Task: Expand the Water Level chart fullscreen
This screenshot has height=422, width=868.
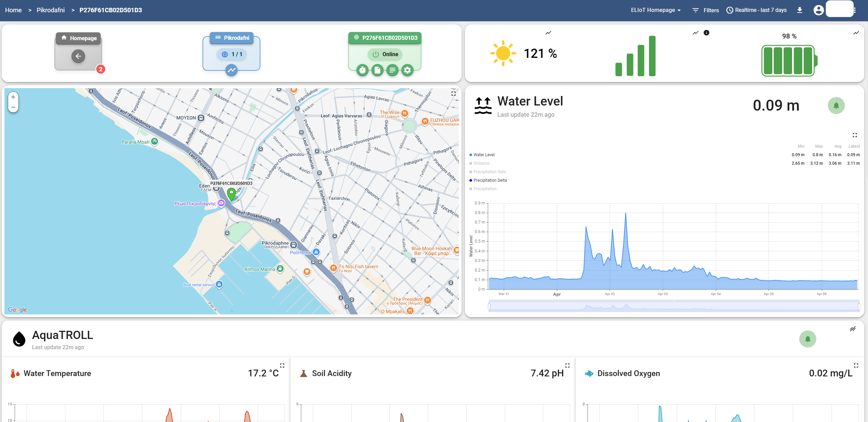Action: click(854, 135)
